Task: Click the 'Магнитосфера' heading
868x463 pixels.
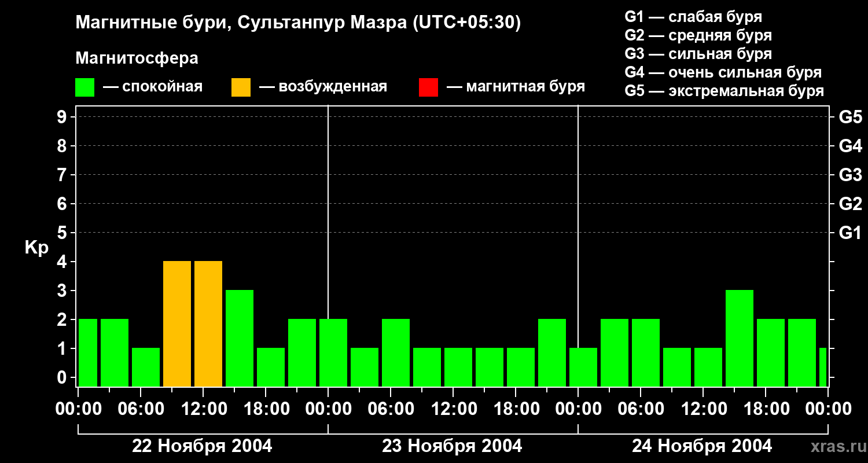Action: click(x=137, y=58)
